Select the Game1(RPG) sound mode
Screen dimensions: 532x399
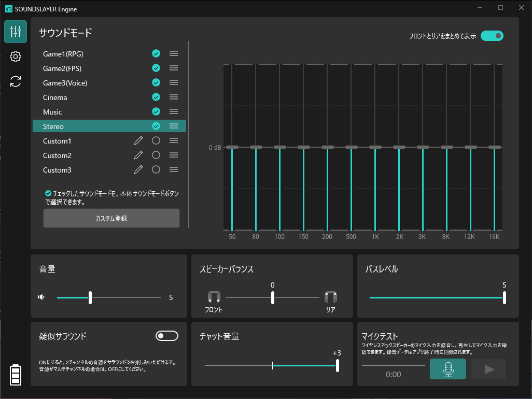(x=109, y=53)
